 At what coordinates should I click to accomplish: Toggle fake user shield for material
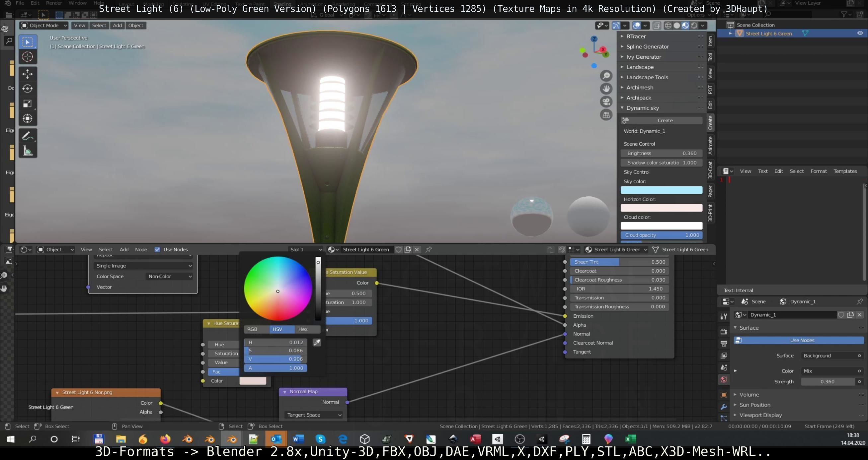click(398, 249)
